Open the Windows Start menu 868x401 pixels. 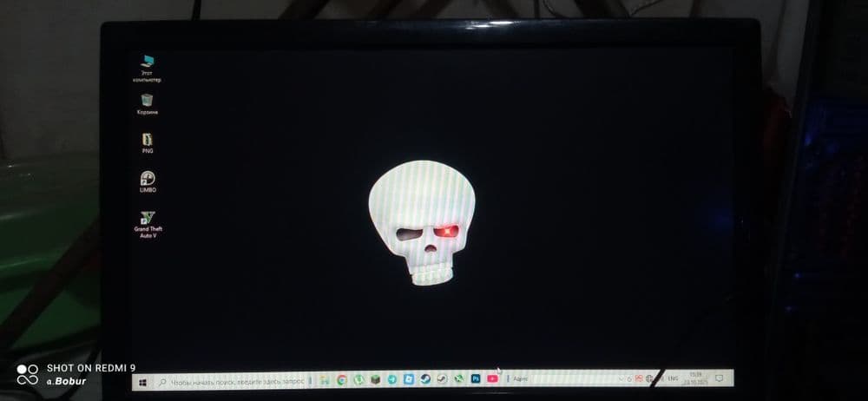pos(143,382)
